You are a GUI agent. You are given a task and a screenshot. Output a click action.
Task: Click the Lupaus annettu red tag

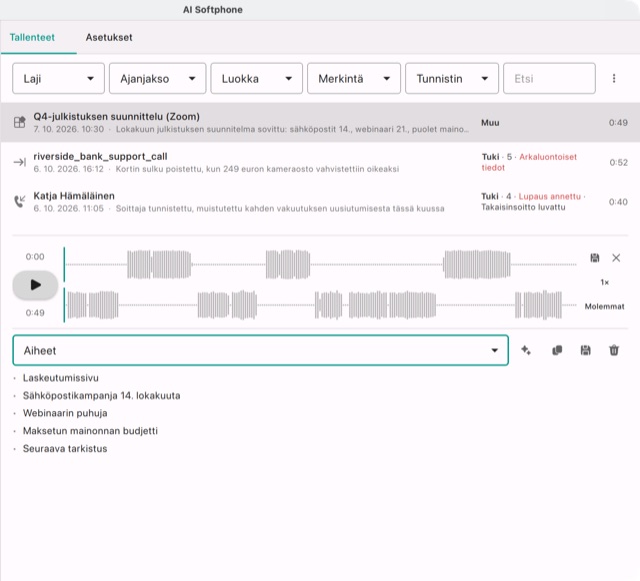pyautogui.click(x=549, y=196)
